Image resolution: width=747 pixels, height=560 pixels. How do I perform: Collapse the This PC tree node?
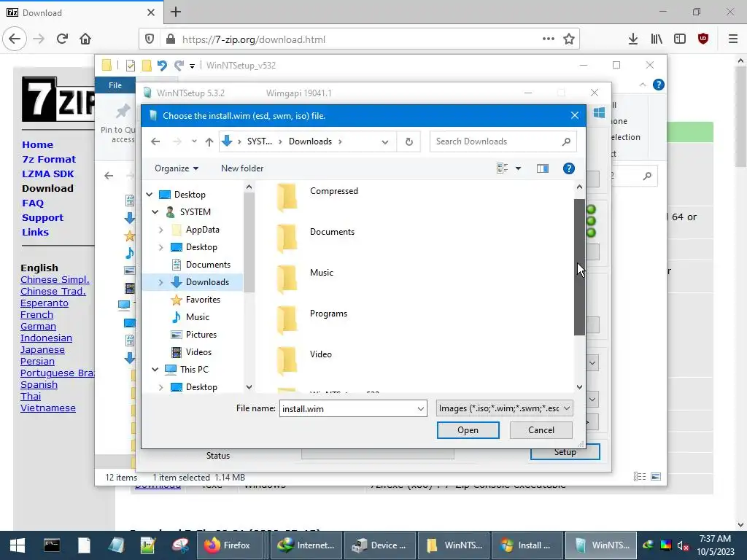pos(155,370)
